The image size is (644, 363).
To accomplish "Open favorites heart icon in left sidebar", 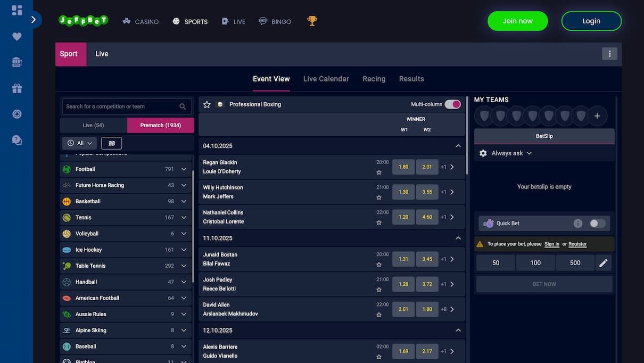I will point(17,37).
